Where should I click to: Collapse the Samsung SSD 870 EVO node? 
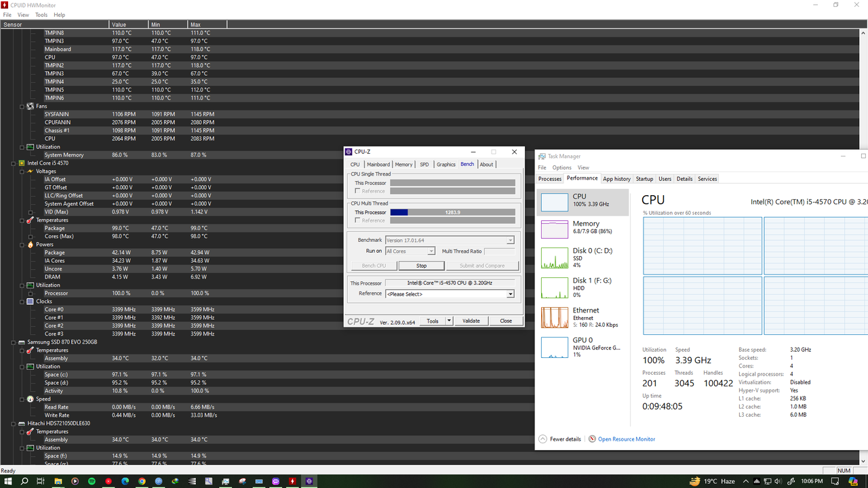tap(14, 342)
